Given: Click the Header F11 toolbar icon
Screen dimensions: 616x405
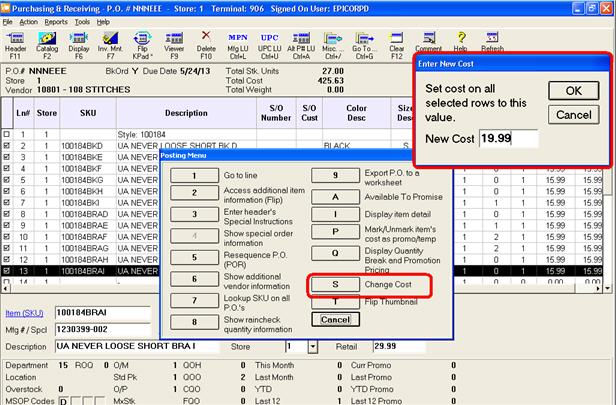Looking at the screenshot, I should point(17,40).
